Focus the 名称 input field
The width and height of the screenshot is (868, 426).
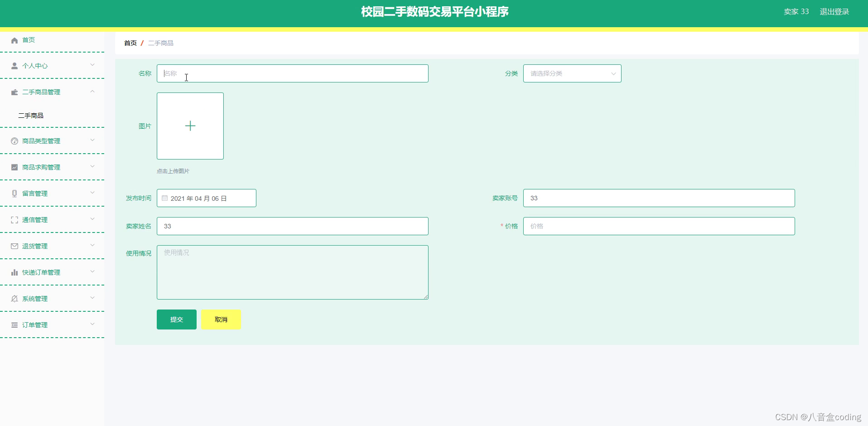293,73
